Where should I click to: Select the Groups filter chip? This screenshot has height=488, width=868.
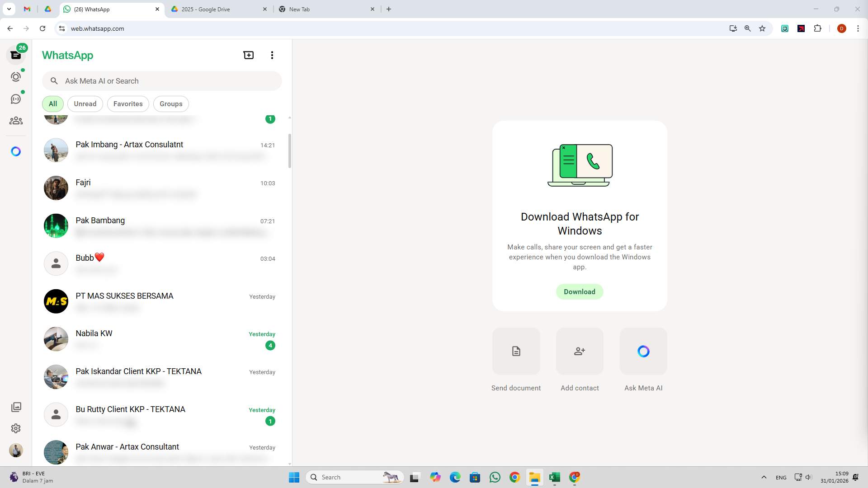pyautogui.click(x=171, y=104)
